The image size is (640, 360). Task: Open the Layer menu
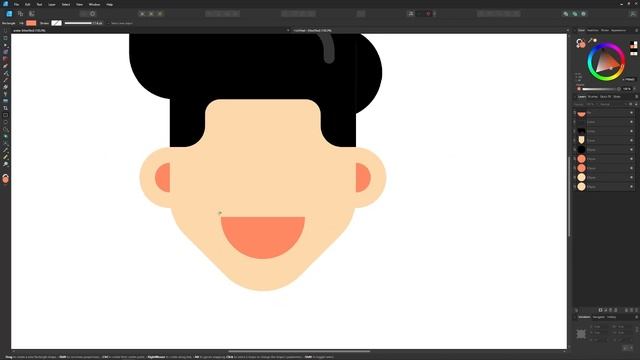(52, 4)
